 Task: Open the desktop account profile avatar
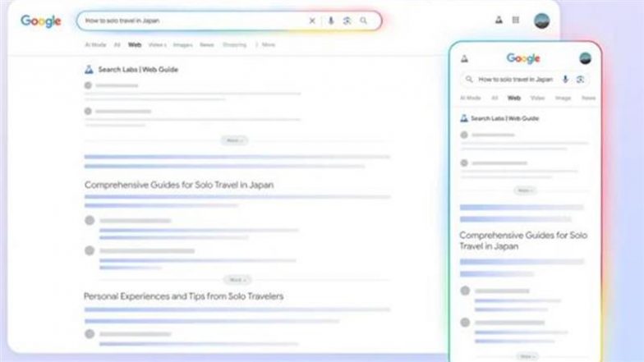pyautogui.click(x=542, y=21)
